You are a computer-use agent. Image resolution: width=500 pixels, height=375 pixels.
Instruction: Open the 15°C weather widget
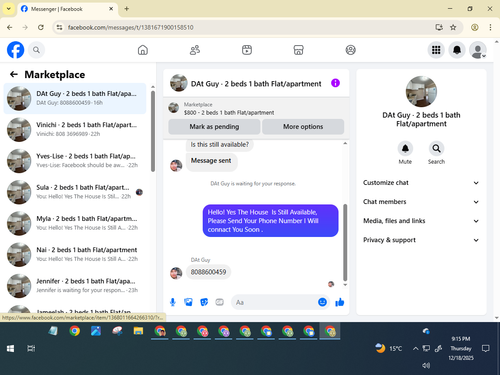click(x=389, y=348)
